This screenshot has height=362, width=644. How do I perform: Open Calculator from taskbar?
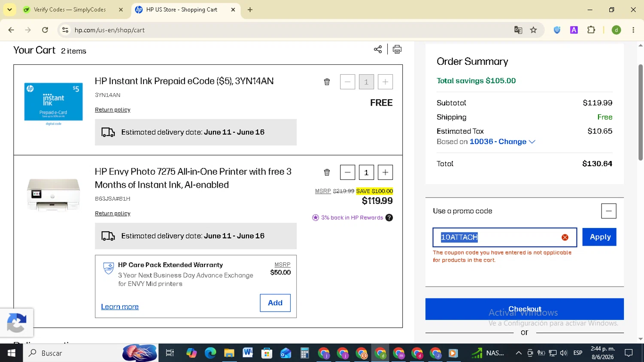click(x=304, y=353)
